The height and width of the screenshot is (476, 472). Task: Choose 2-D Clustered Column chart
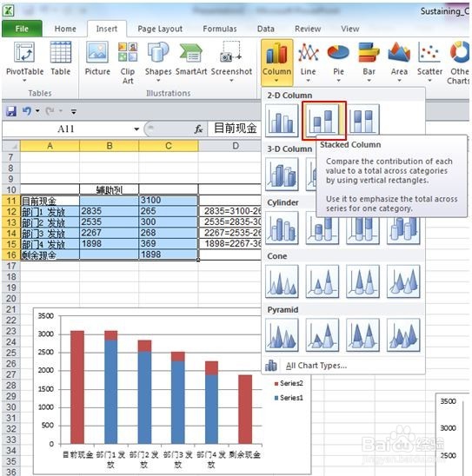pos(282,120)
